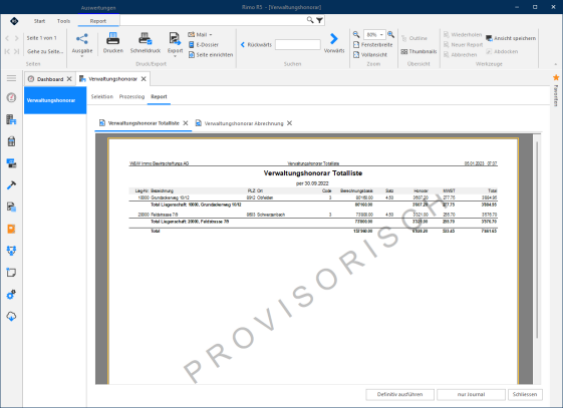
Task: Open the cloud download sidebar icon
Action: tap(11, 316)
